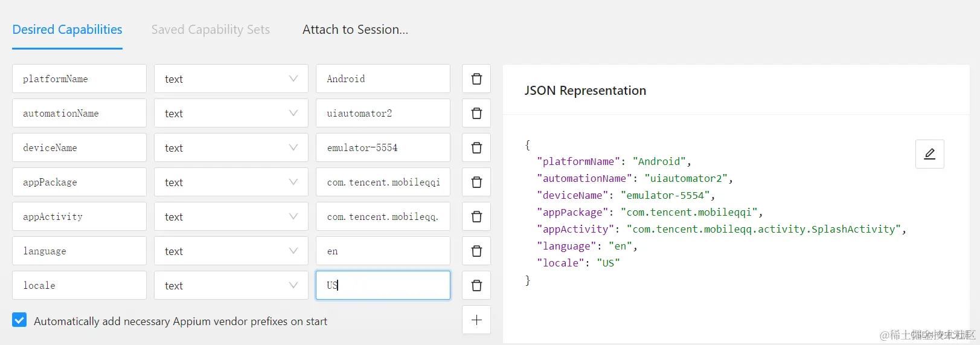Delete the deviceName capability row
The height and width of the screenshot is (345, 980).
[x=476, y=147]
